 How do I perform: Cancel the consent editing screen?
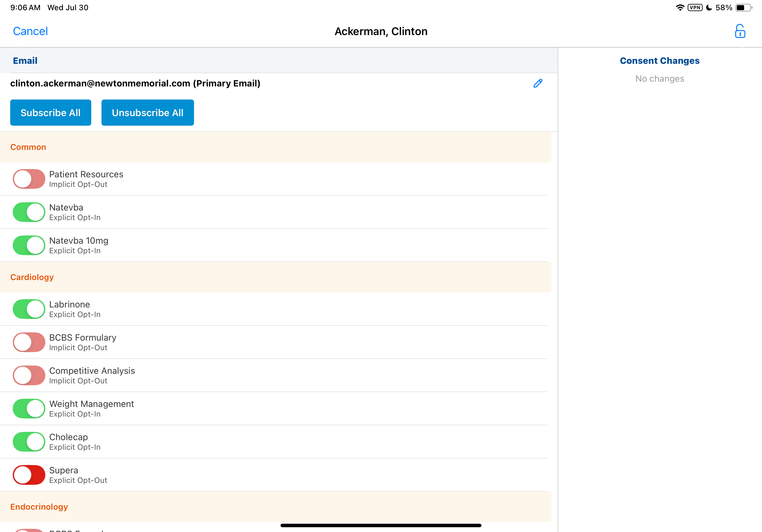pyautogui.click(x=30, y=31)
